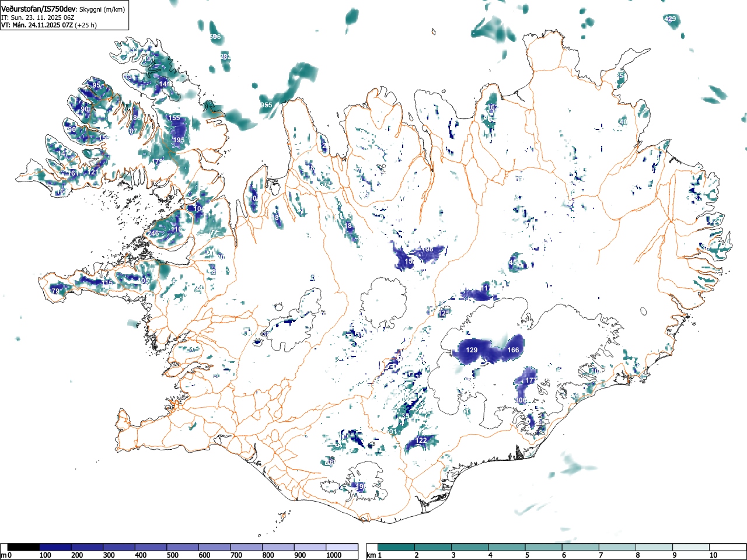Image resolution: width=747 pixels, height=560 pixels.
Task: Pick the black 0–100 m legend swatch
Action: [x=24, y=547]
